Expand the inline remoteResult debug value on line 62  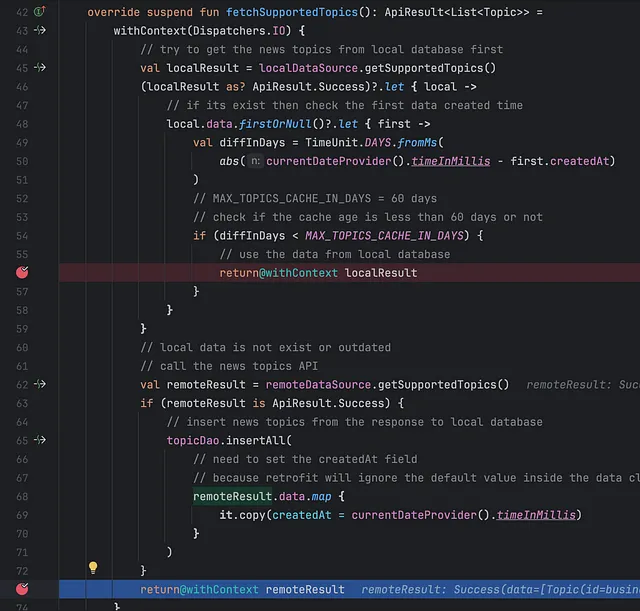pos(582,385)
